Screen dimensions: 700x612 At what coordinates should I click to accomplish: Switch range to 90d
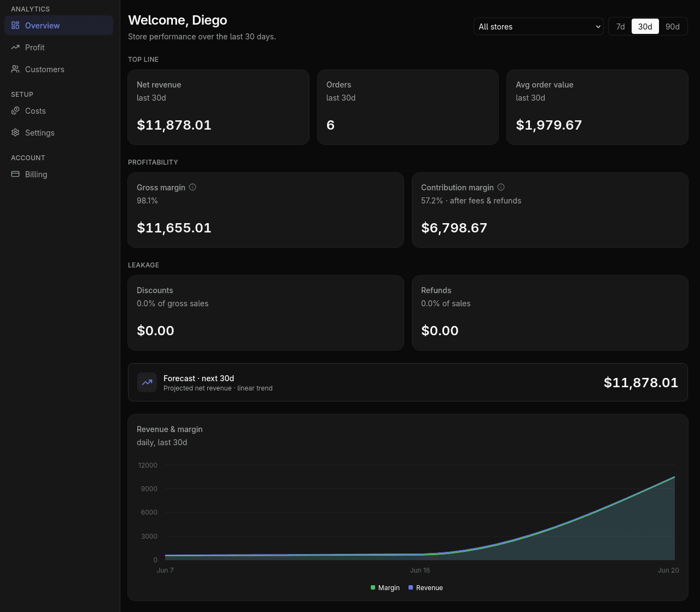click(673, 26)
